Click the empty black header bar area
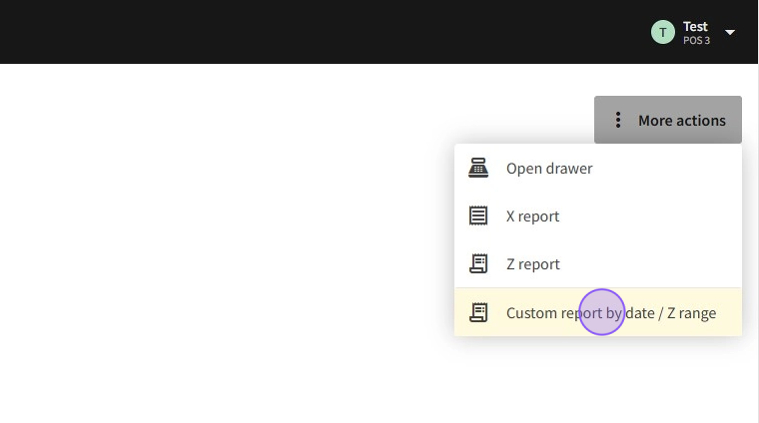The width and height of the screenshot is (759, 423). (x=300, y=32)
